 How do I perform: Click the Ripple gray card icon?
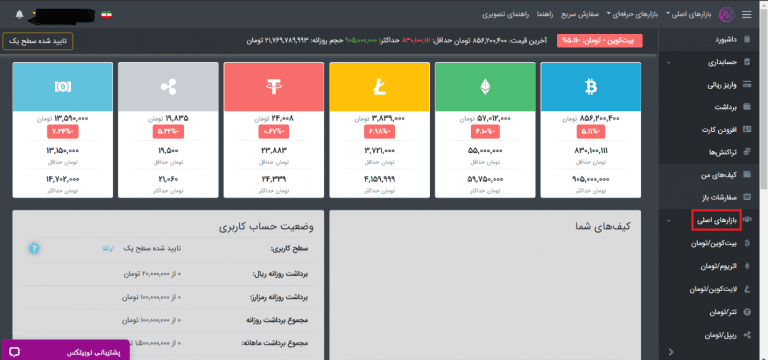coord(168,87)
